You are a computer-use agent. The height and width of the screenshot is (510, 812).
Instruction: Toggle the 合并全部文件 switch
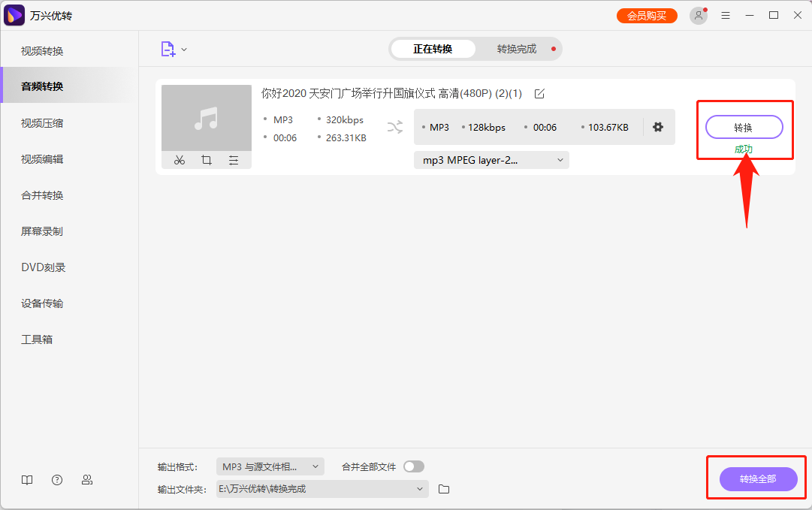coord(413,466)
